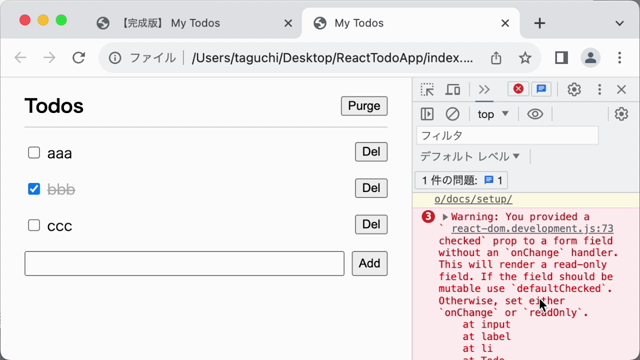Open the top context dropdown
This screenshot has height=360, width=640.
[493, 114]
